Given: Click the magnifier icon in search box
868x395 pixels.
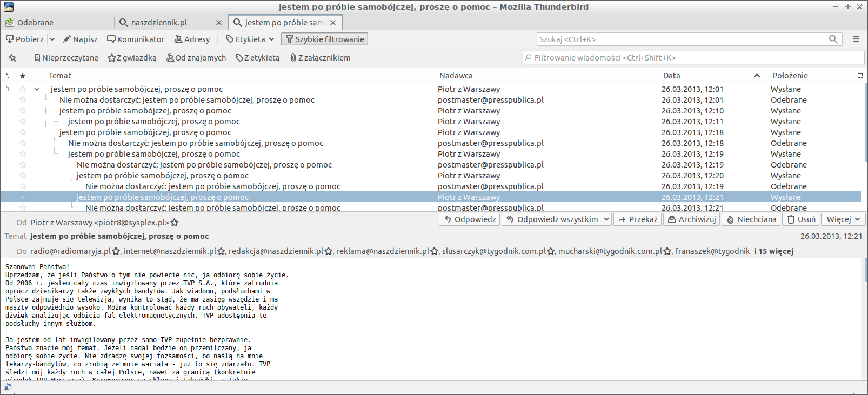Looking at the screenshot, I should (x=833, y=39).
